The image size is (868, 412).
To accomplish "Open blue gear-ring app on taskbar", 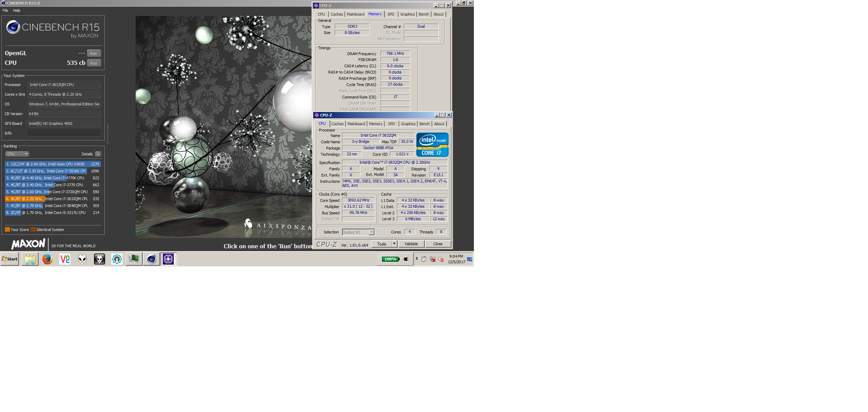I will (x=117, y=259).
